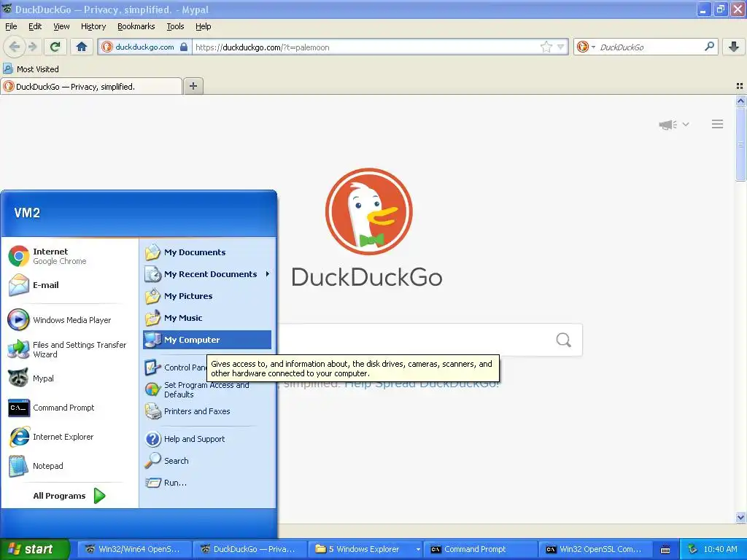Image resolution: width=747 pixels, height=560 pixels.
Task: Open My Documents folder
Action: click(x=207, y=252)
